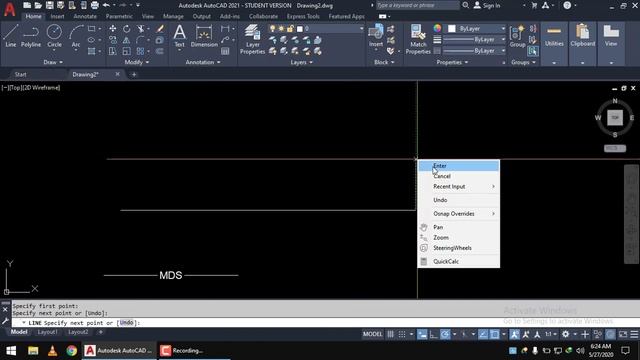The image size is (640, 360).
Task: Select the Array tool
Action: coord(140,51)
